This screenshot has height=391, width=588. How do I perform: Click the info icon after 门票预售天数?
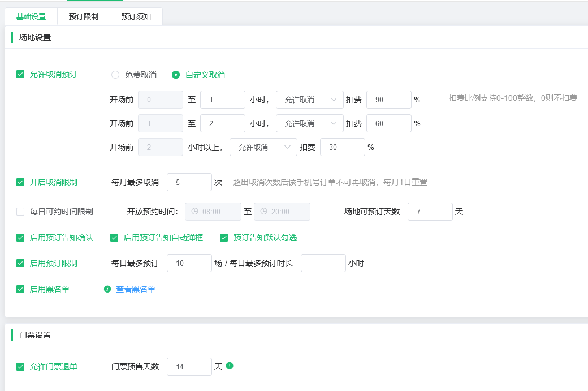[x=230, y=367]
